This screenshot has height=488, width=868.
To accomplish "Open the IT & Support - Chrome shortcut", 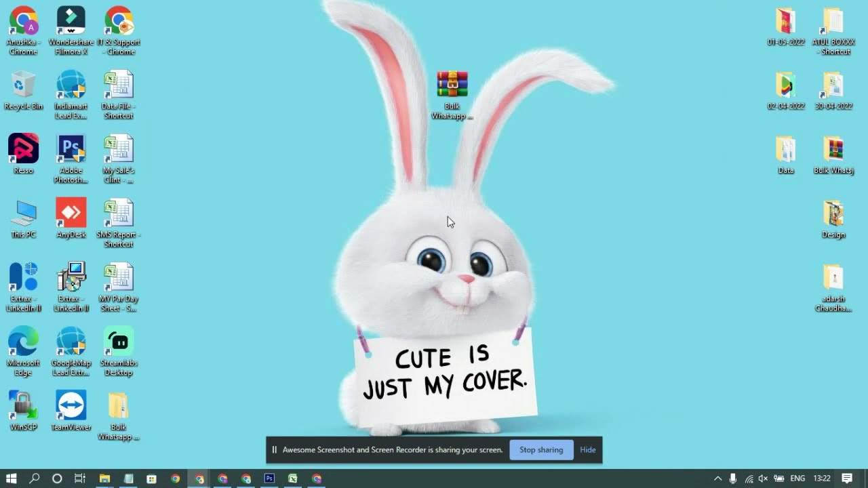I will tap(119, 30).
